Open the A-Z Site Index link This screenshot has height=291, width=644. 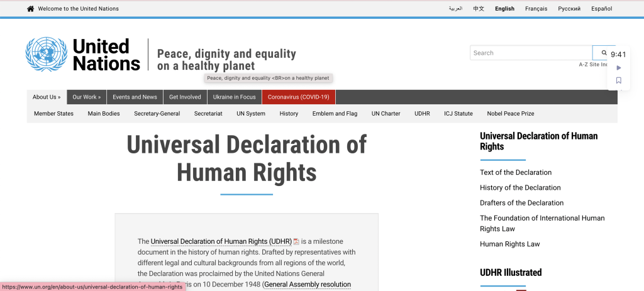coord(593,65)
